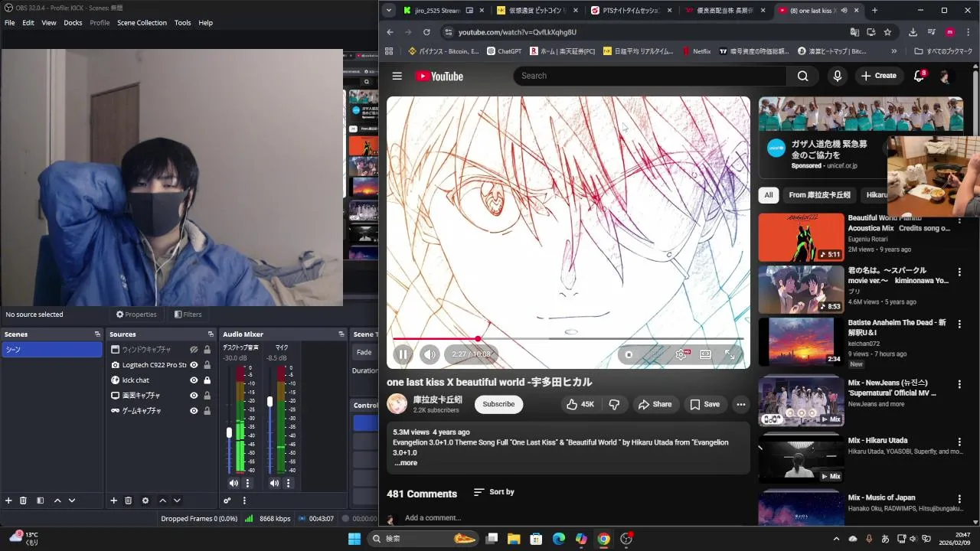Mute デスクトップ音声 in Audio Mixer

pos(234,483)
